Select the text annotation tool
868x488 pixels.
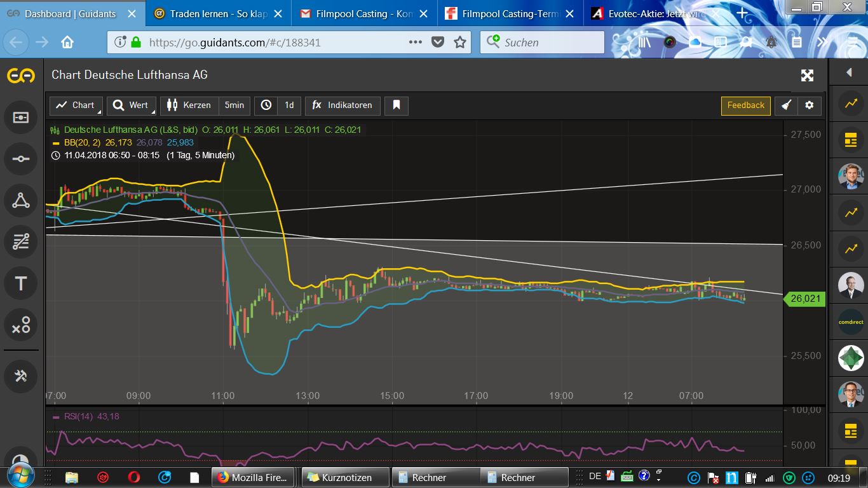21,283
